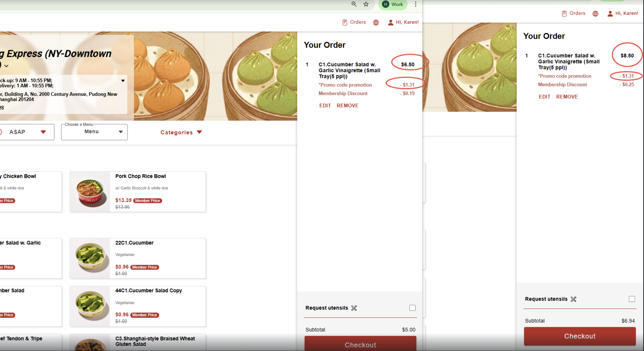Click the 44C1.Cucumber Salad Copy title
The image size is (644, 351).
coord(148,290)
